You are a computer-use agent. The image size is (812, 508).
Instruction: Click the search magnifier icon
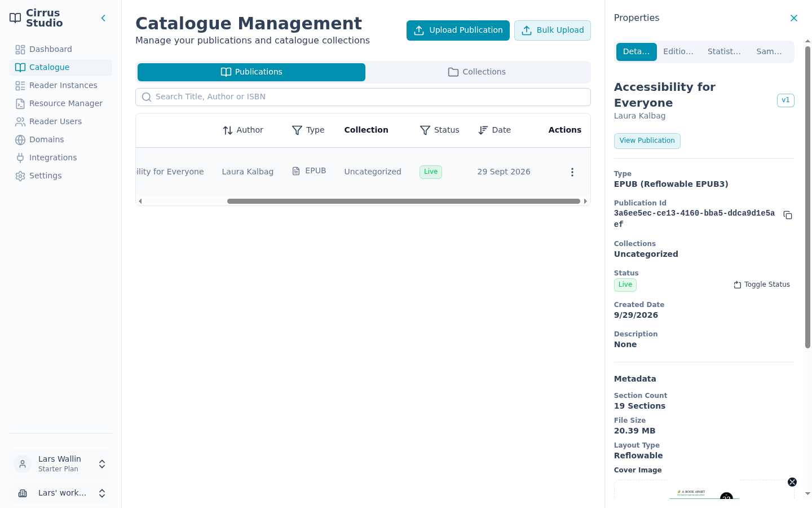(x=147, y=97)
